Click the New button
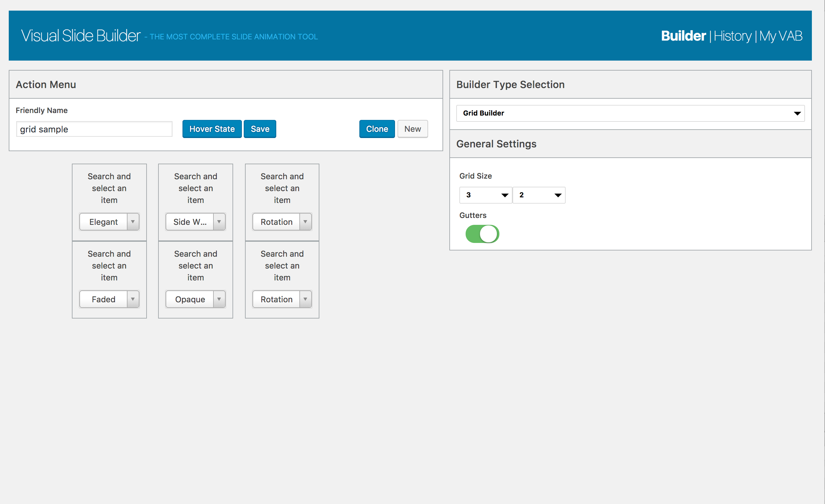 (x=412, y=129)
